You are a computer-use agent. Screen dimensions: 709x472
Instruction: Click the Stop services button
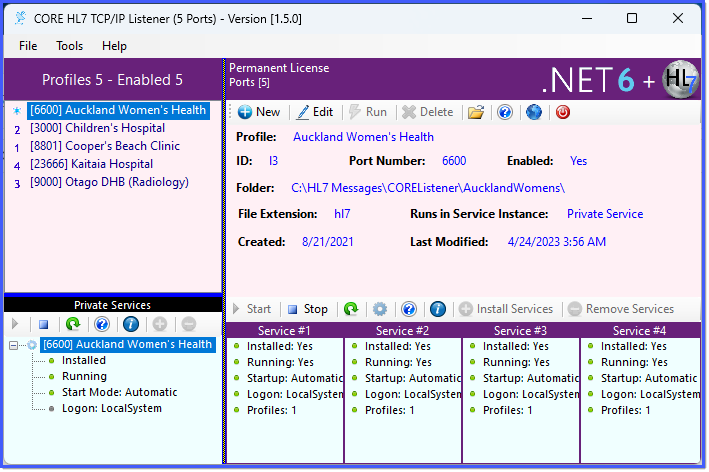click(x=308, y=309)
